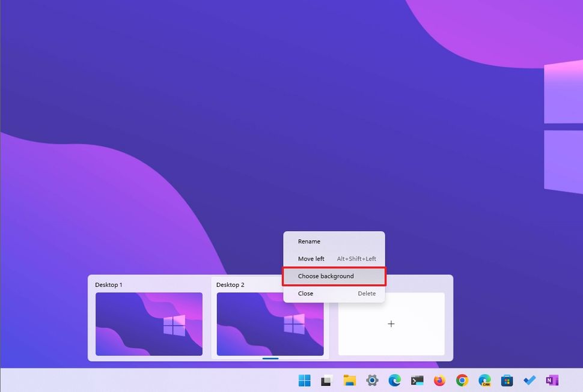Launch OneNote from the taskbar

coord(551,380)
